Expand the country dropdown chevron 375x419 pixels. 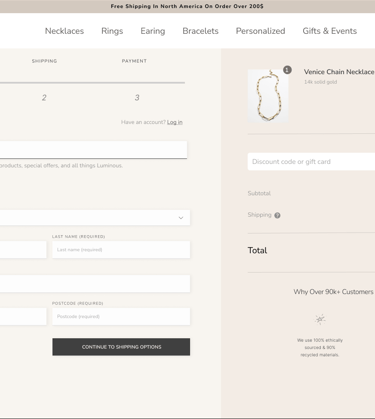(x=181, y=218)
